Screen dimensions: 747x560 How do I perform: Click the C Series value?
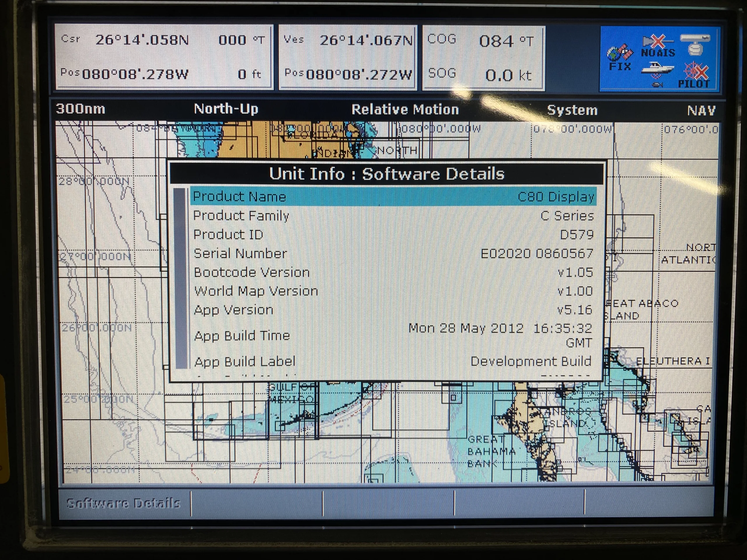(567, 216)
